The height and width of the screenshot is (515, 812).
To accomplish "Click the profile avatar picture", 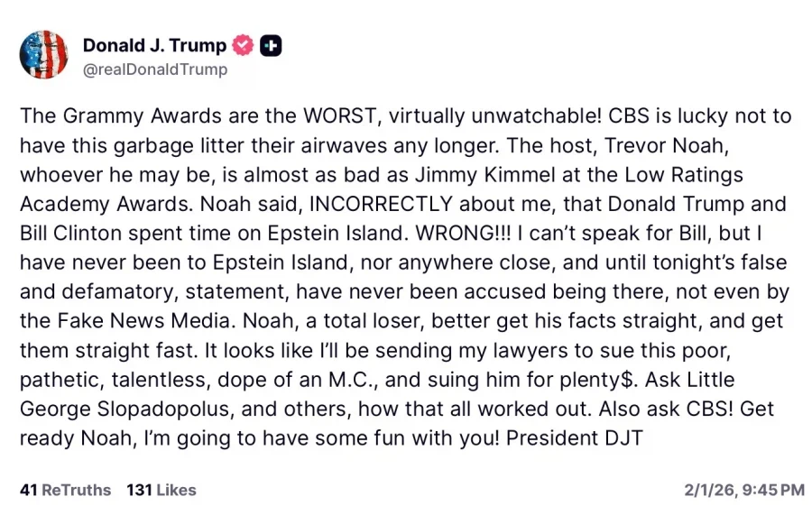I will (x=43, y=54).
